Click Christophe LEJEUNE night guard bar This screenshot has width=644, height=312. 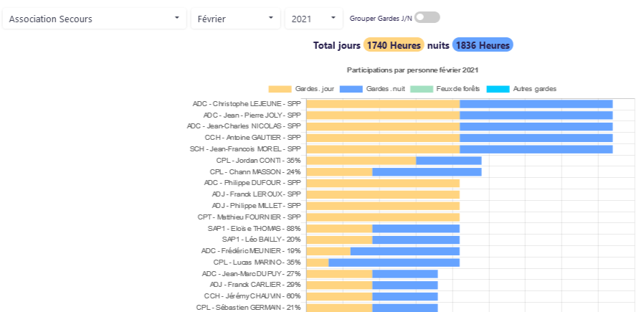pyautogui.click(x=536, y=104)
